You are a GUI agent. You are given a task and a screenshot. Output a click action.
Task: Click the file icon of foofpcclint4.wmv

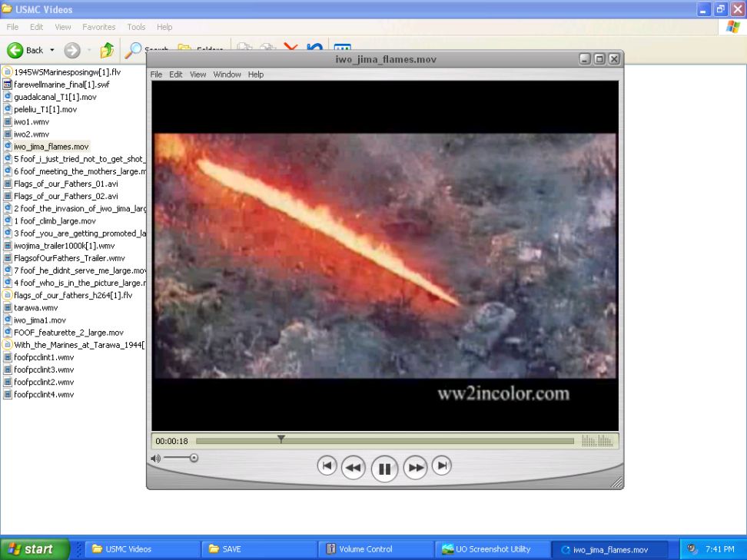click(7, 394)
